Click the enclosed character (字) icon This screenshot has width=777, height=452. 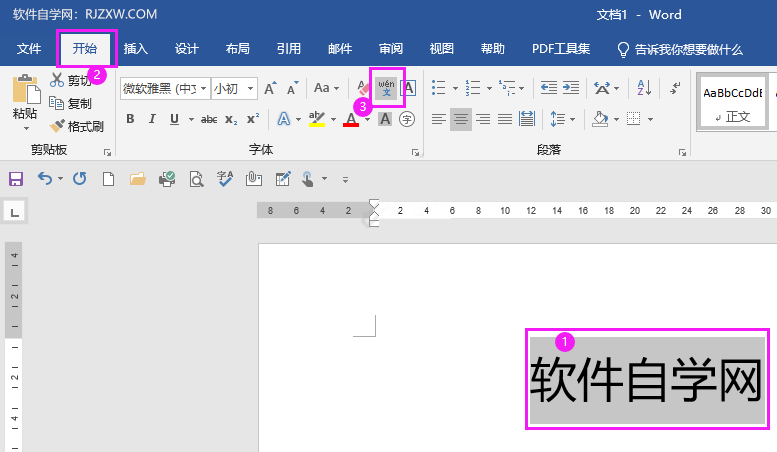407,119
